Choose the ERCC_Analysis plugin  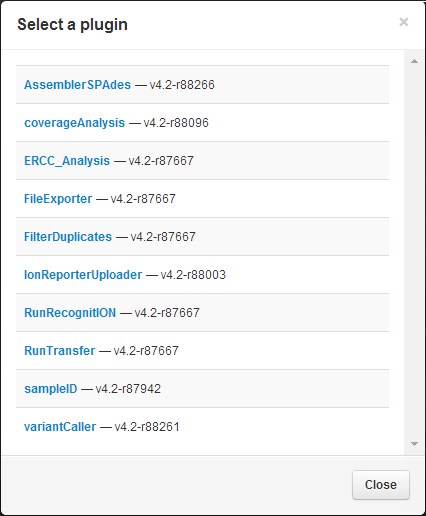click(x=67, y=161)
